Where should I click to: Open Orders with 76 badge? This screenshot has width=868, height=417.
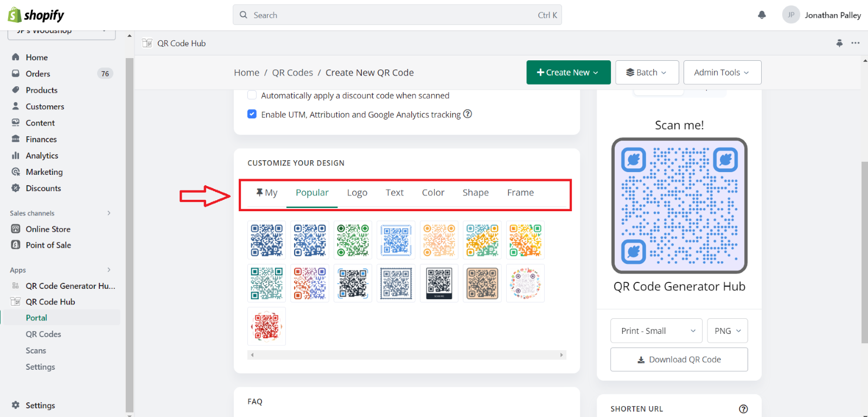[61, 73]
